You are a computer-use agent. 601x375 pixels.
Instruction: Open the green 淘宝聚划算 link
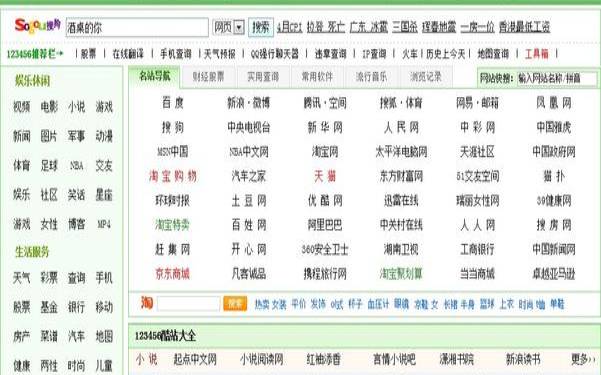coord(401,274)
